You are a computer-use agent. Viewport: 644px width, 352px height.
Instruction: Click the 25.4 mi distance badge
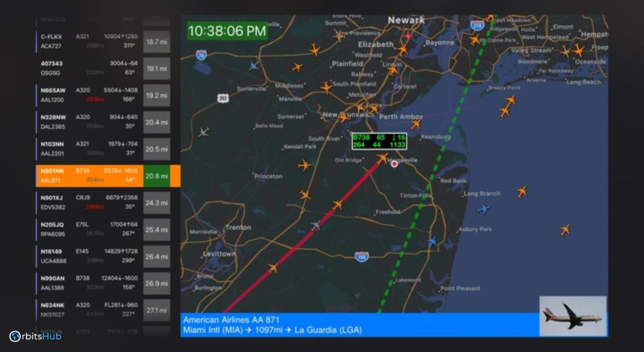point(157,229)
